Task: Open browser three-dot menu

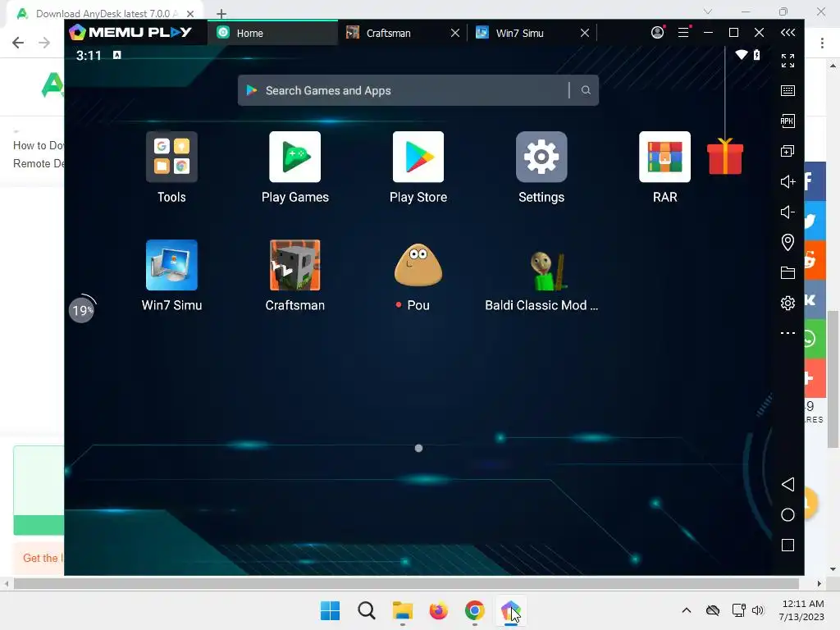Action: (x=822, y=43)
